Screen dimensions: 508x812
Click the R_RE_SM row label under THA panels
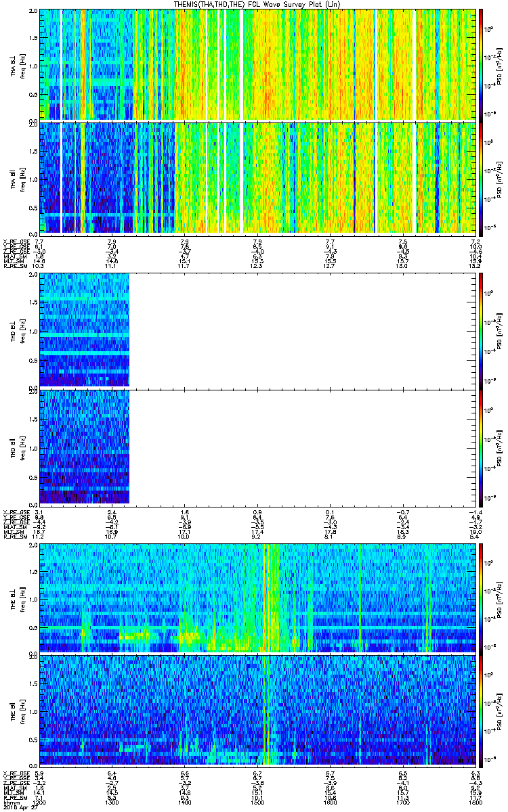click(14, 267)
